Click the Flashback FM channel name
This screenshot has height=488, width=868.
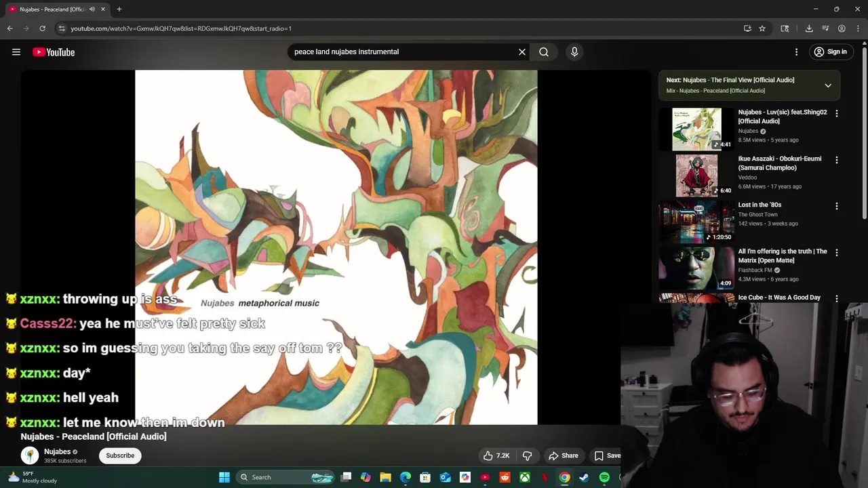pyautogui.click(x=755, y=270)
